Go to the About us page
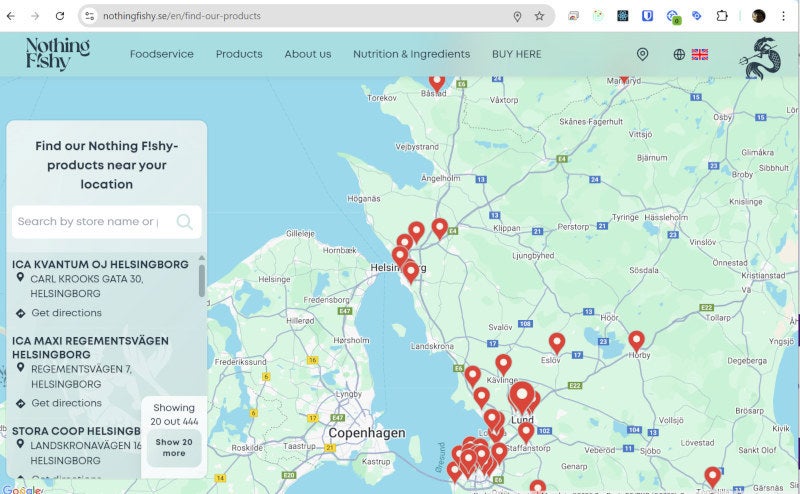Viewport: 800px width, 494px height. point(308,54)
